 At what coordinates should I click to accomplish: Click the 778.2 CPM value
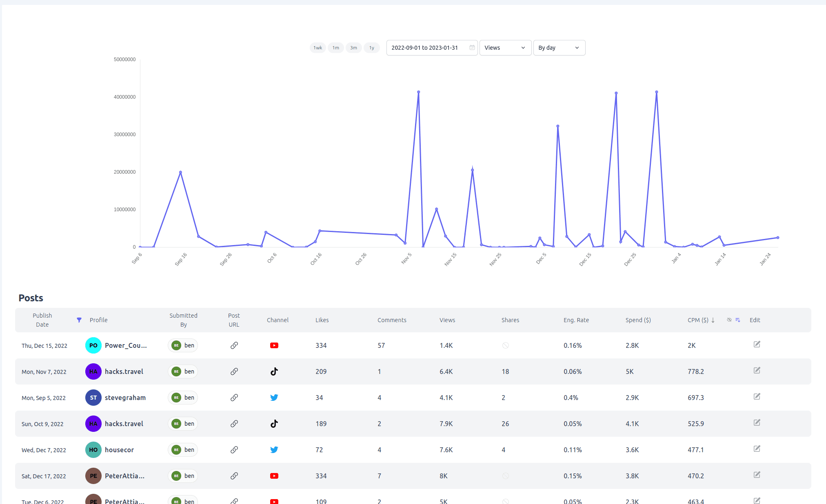coord(696,371)
